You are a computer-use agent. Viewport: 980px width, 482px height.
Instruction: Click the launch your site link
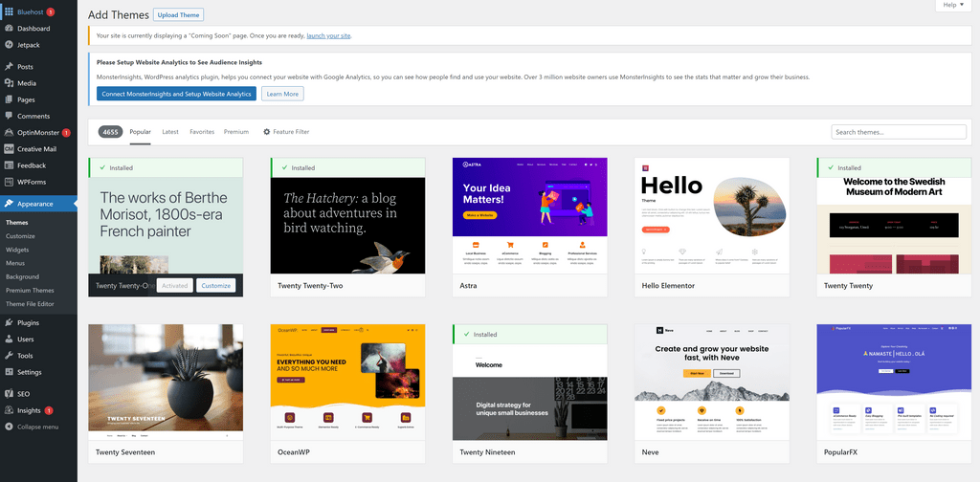coord(329,35)
